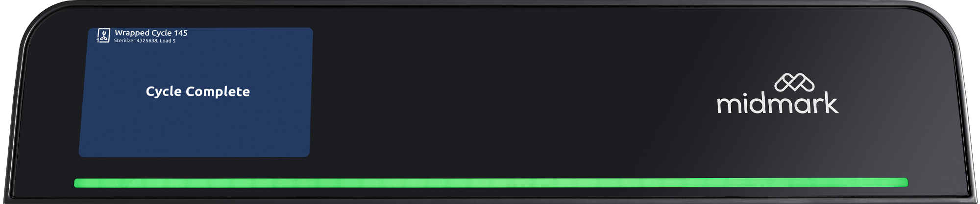Screen dimensions: 980x204
Task: Click the midmark wordmark text
Action: coord(778,103)
